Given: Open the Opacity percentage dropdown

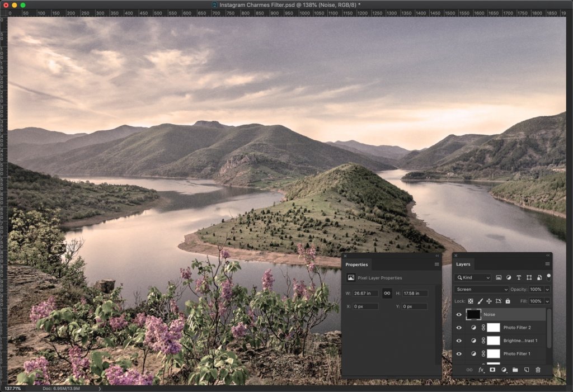Looking at the screenshot, I should 547,289.
